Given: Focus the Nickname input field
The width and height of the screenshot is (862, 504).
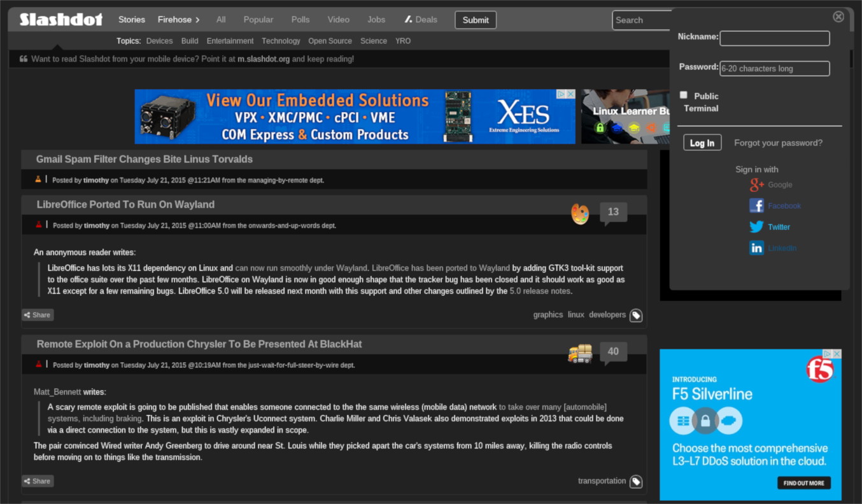Looking at the screenshot, I should (x=774, y=38).
